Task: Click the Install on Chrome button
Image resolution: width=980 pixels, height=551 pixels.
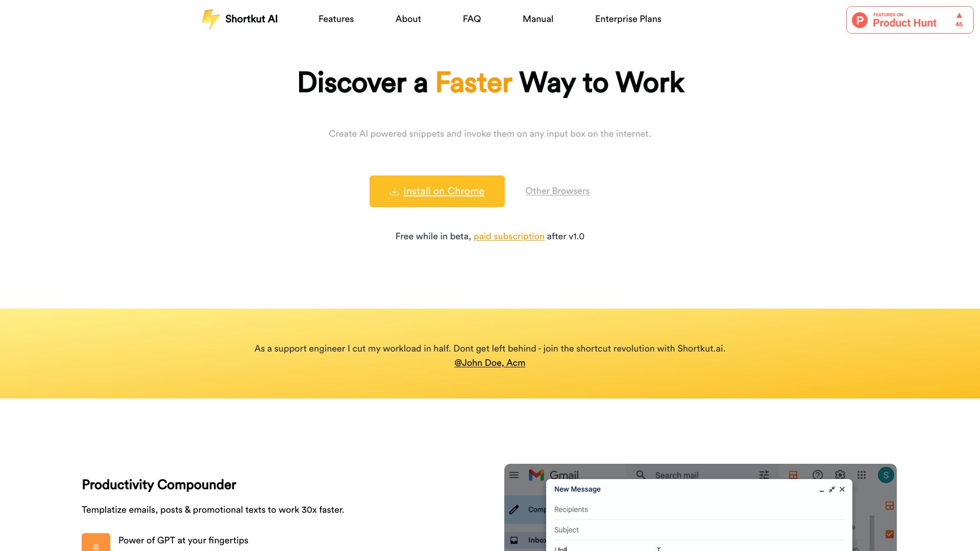Action: pos(437,191)
